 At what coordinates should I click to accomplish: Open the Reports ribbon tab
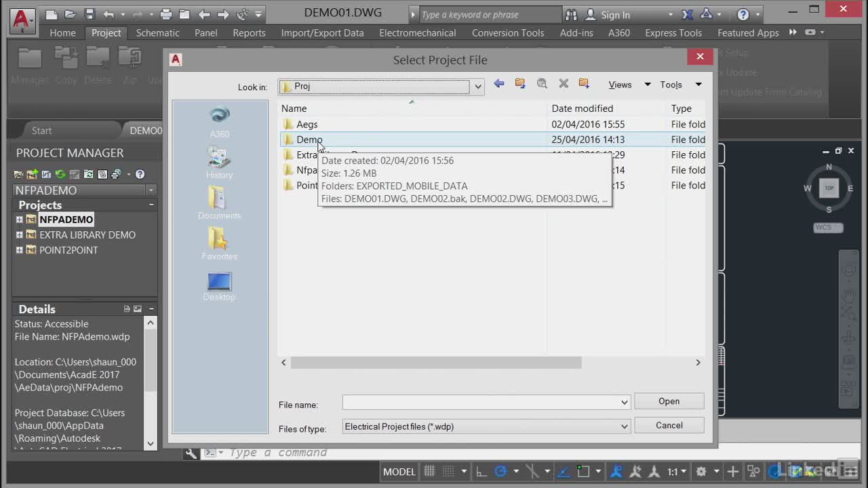click(x=249, y=33)
